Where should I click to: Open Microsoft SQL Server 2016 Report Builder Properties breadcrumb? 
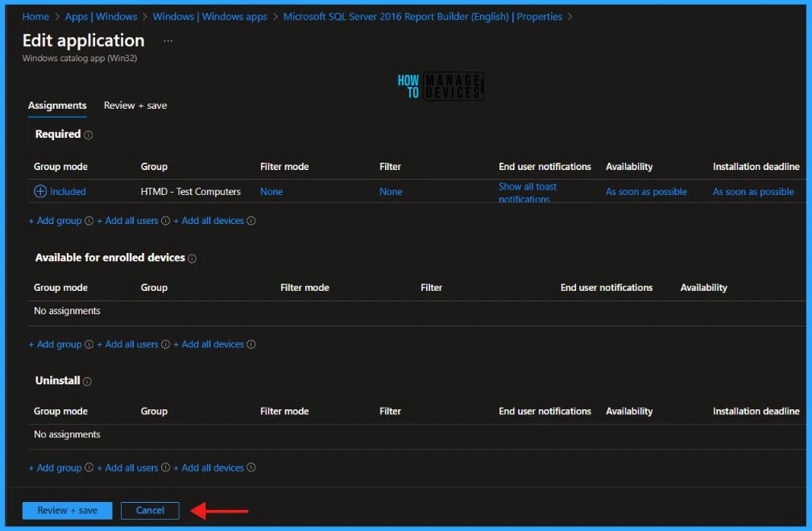[x=423, y=17]
